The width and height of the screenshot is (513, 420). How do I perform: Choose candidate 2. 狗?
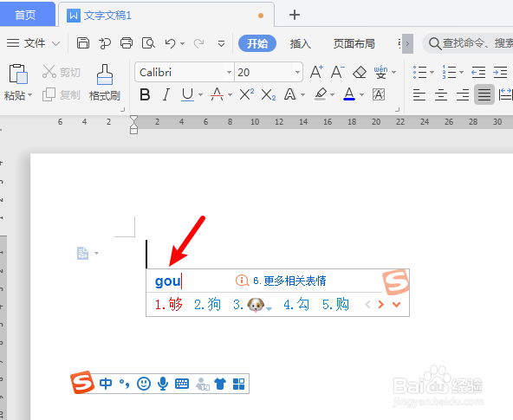click(207, 304)
